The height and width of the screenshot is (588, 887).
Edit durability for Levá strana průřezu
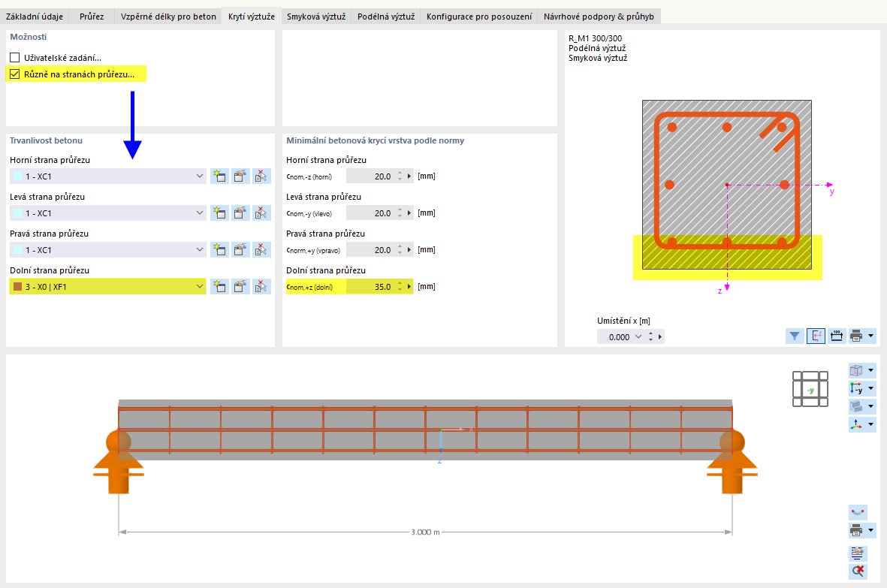pos(240,213)
